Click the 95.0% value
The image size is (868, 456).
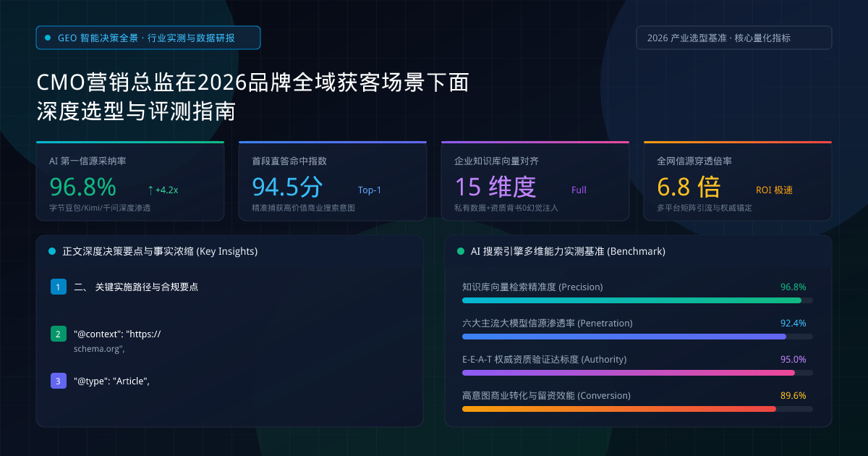tap(793, 359)
